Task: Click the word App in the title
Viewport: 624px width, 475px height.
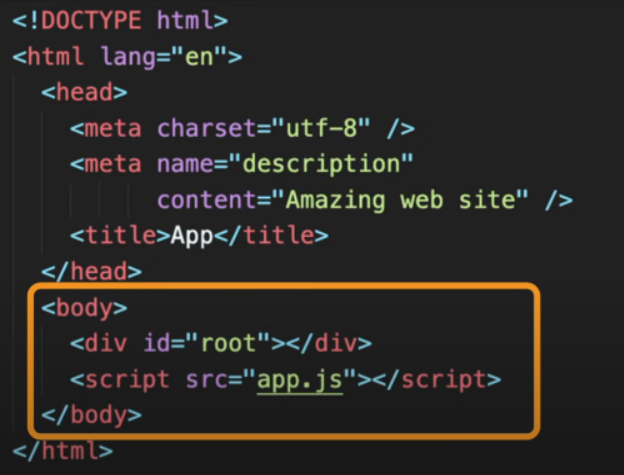Action: coord(192,236)
